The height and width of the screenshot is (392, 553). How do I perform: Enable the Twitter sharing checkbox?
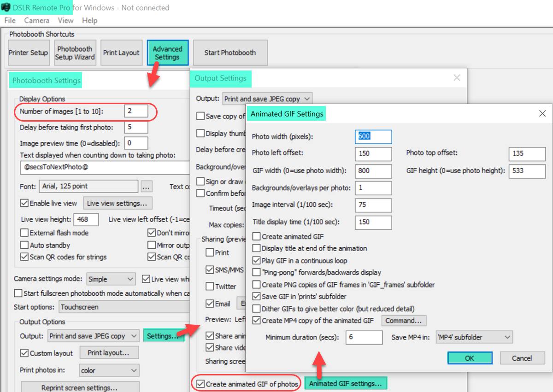210,287
